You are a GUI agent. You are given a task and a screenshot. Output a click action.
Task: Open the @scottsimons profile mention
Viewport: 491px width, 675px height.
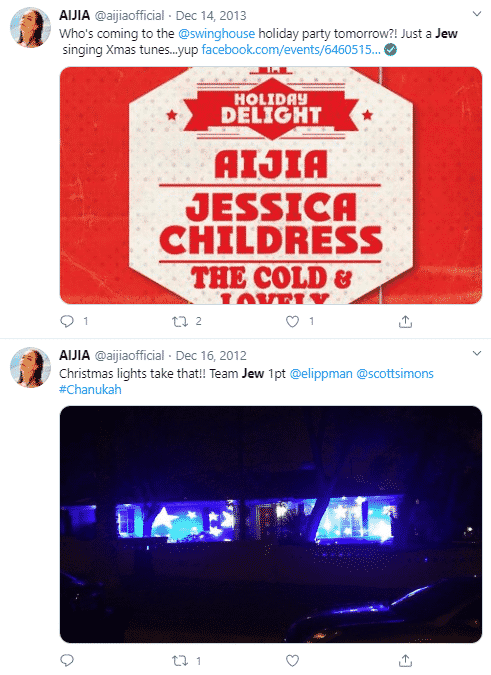point(395,374)
